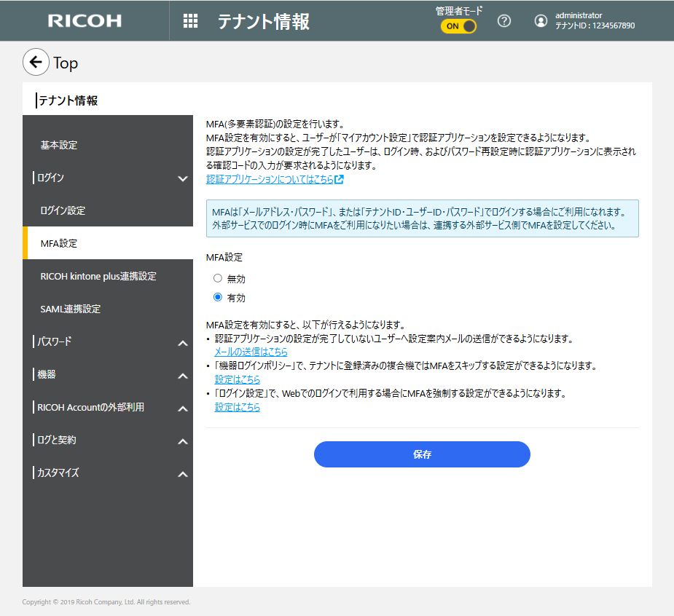Select the 無効 radio button
This screenshot has width=674, height=616.
217,278
